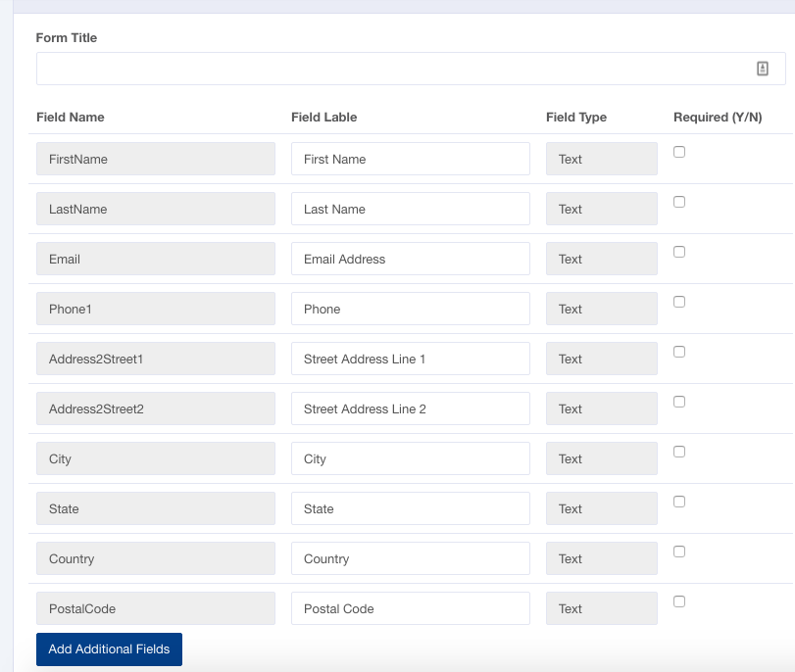Click into the Form Title input

pos(392,69)
